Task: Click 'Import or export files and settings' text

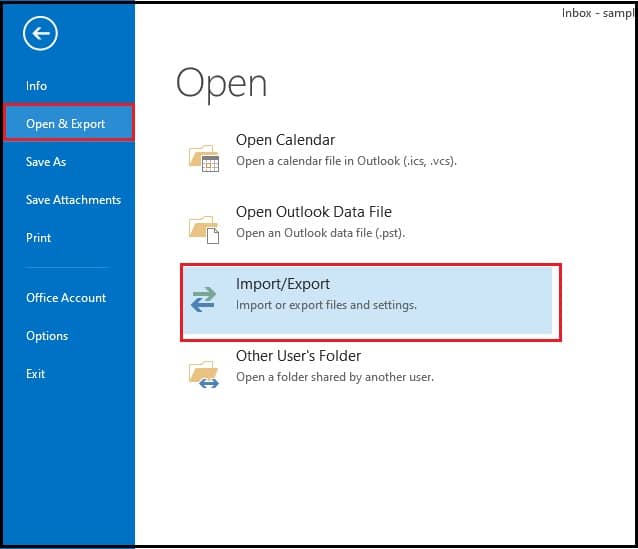Action: click(x=326, y=305)
